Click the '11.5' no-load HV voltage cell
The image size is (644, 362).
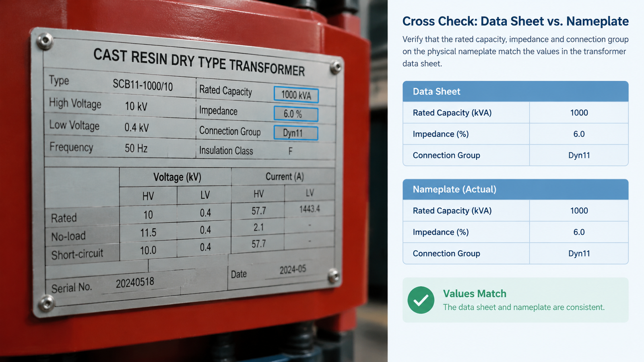click(148, 232)
